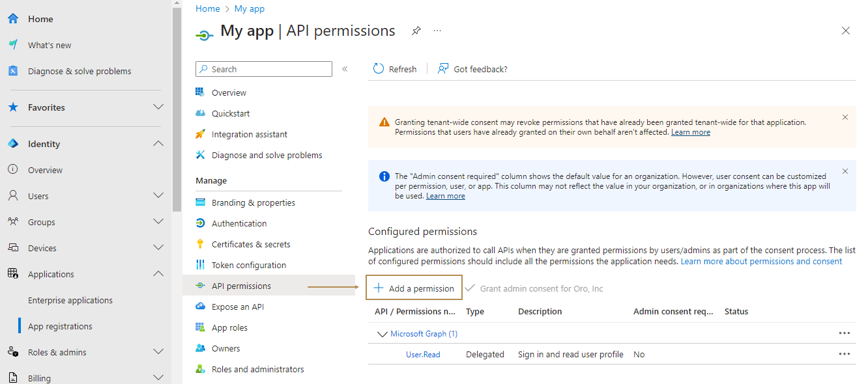The image size is (868, 384).
Task: Open the Token configuration page
Action: (x=248, y=265)
